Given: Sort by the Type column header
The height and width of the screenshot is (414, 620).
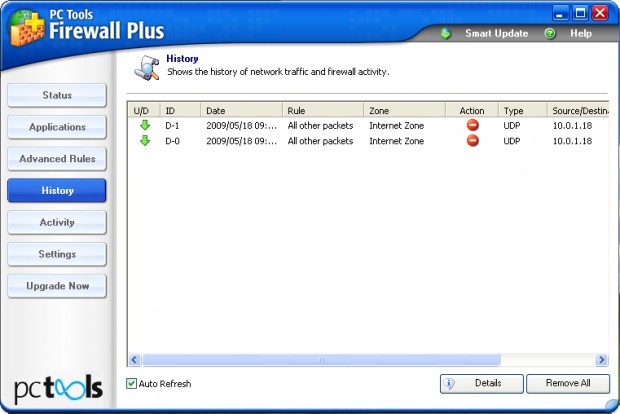Looking at the screenshot, I should pyautogui.click(x=523, y=110).
